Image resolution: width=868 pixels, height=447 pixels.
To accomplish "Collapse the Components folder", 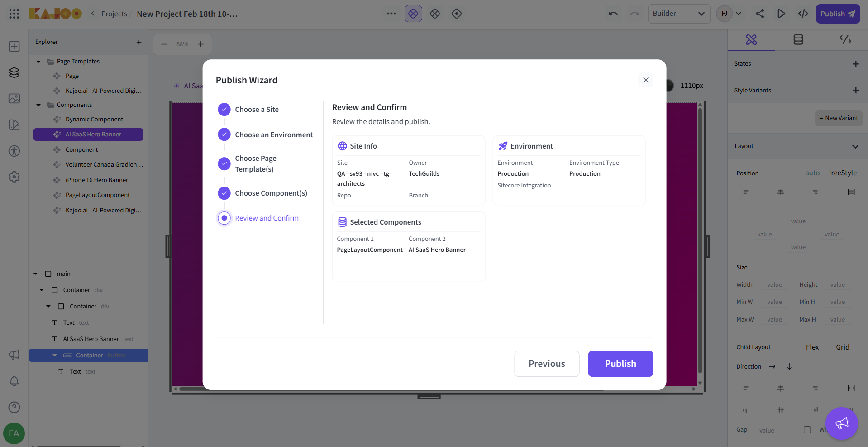I will [x=38, y=105].
